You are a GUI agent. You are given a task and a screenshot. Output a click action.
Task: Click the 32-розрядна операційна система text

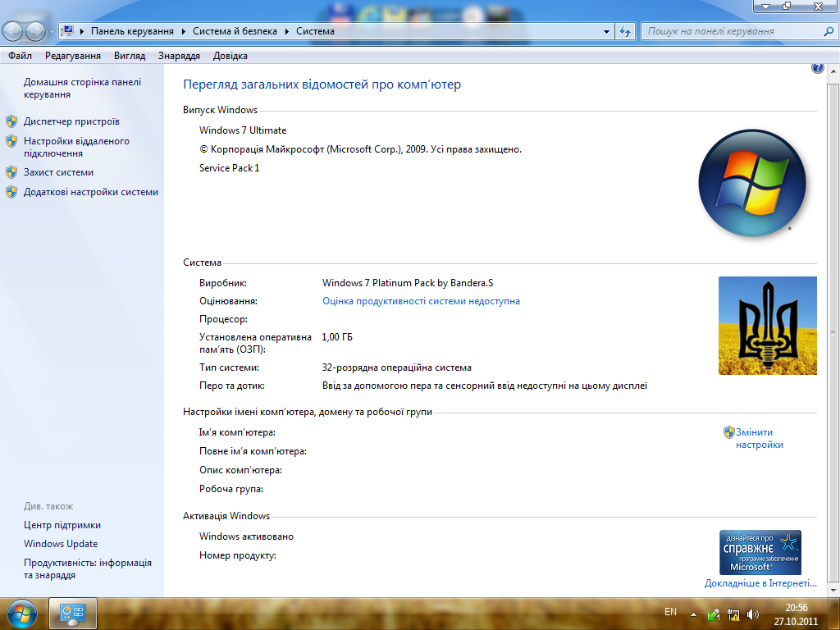point(396,367)
